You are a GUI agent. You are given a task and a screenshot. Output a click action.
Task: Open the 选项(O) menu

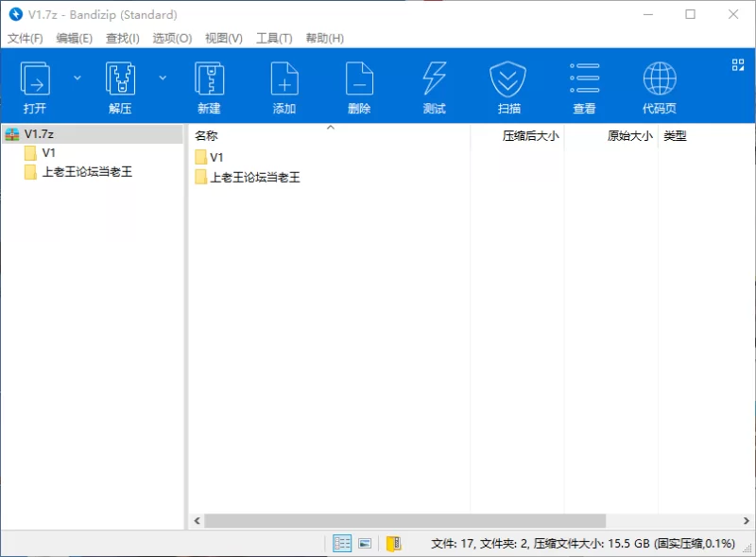click(x=172, y=38)
